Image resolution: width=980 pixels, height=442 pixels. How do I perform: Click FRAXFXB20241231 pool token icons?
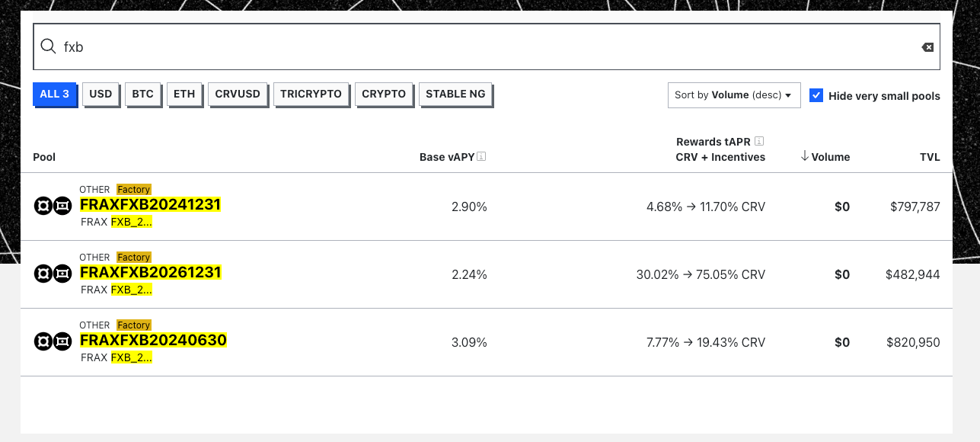[x=53, y=206]
